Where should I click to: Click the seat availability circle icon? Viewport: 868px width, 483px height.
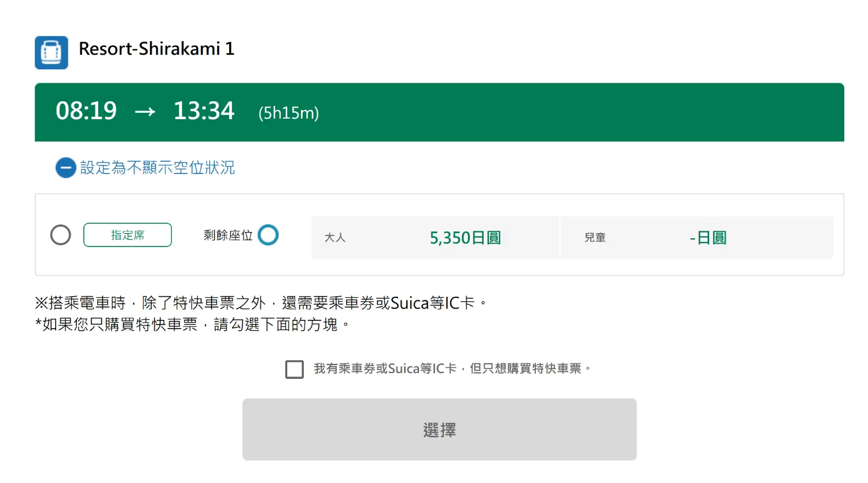pos(268,235)
